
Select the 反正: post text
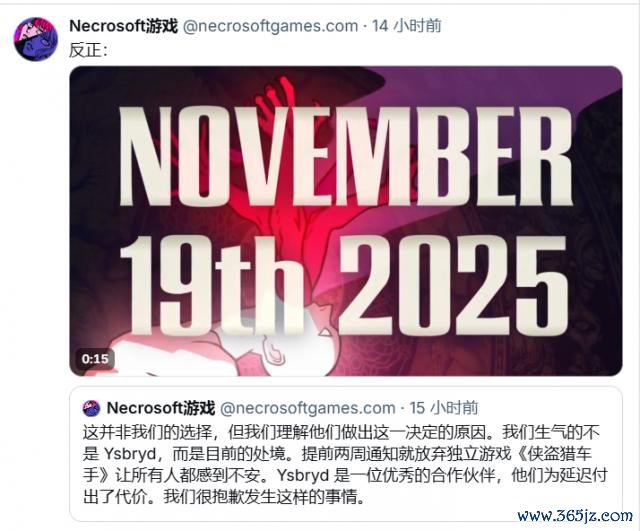(x=88, y=51)
